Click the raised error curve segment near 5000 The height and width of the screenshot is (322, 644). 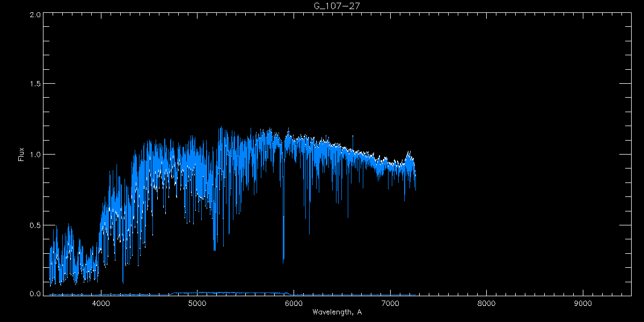click(x=197, y=292)
